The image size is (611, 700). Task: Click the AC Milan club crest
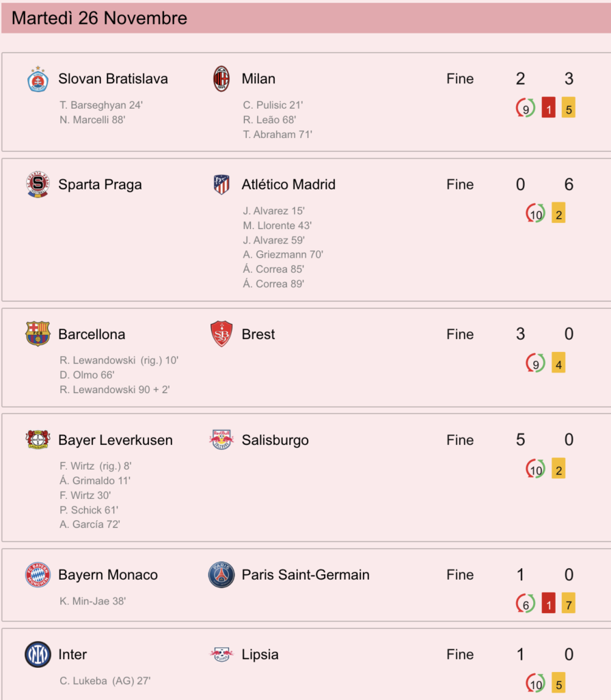pos(221,79)
